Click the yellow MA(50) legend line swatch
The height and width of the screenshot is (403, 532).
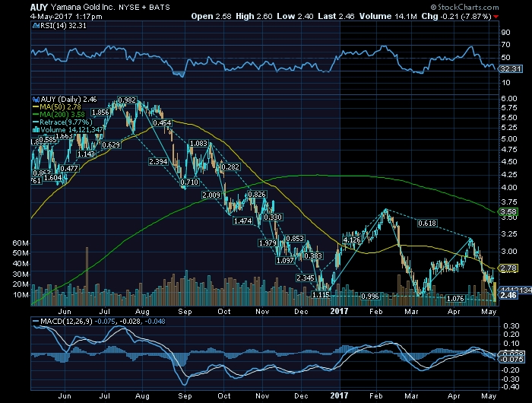click(x=36, y=107)
